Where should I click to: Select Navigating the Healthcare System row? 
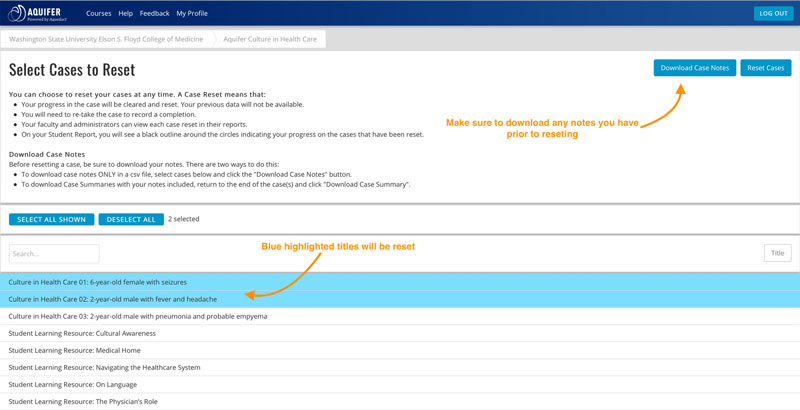click(104, 367)
